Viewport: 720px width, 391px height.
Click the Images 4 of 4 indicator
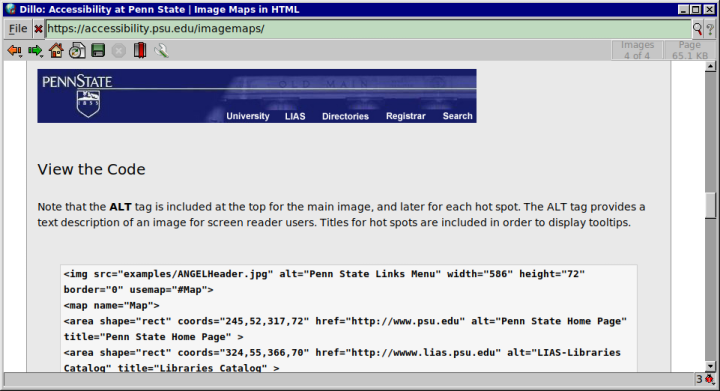pos(637,50)
